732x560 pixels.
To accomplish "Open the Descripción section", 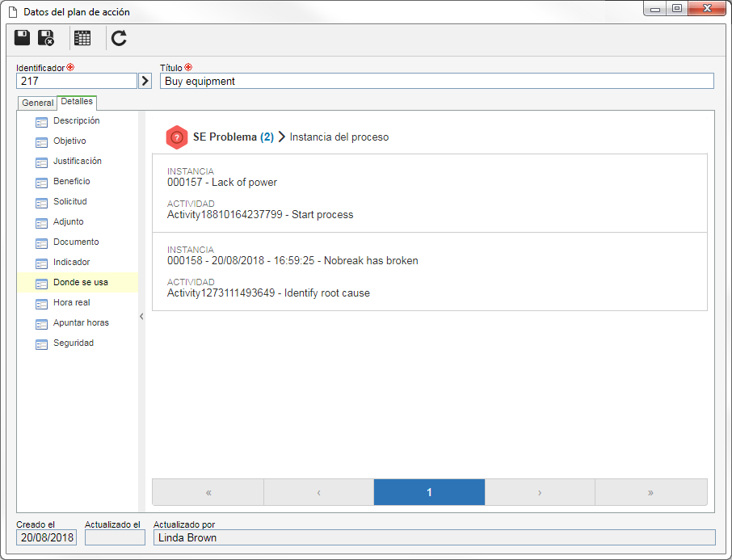I will pyautogui.click(x=77, y=120).
